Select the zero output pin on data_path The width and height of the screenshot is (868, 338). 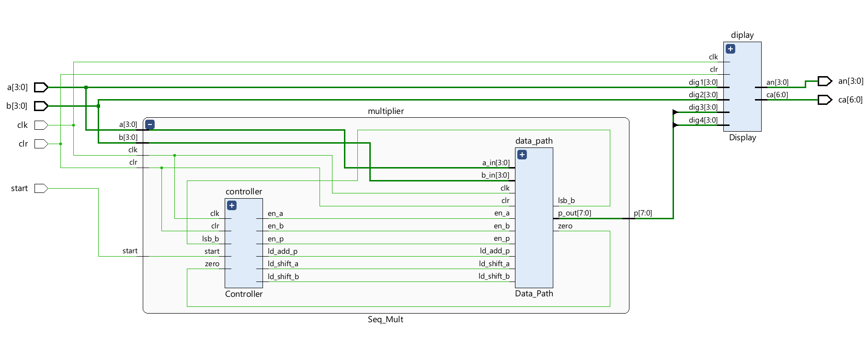click(565, 226)
